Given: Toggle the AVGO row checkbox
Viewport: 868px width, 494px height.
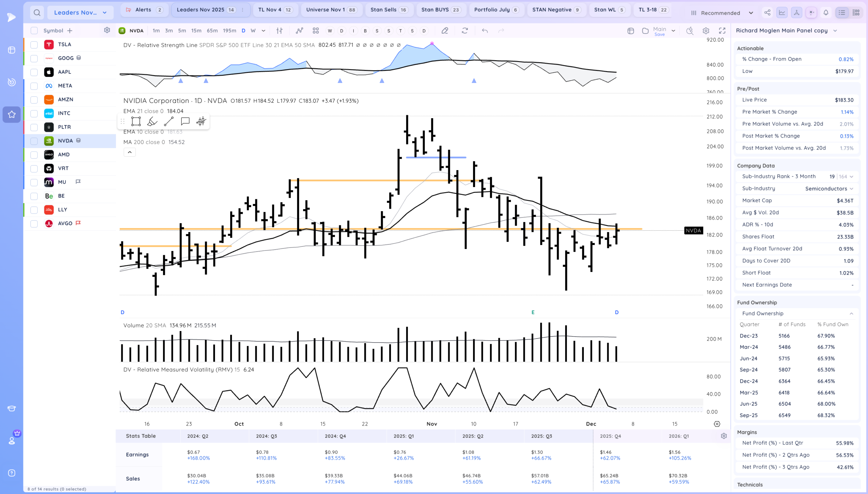Looking at the screenshot, I should pyautogui.click(x=34, y=224).
